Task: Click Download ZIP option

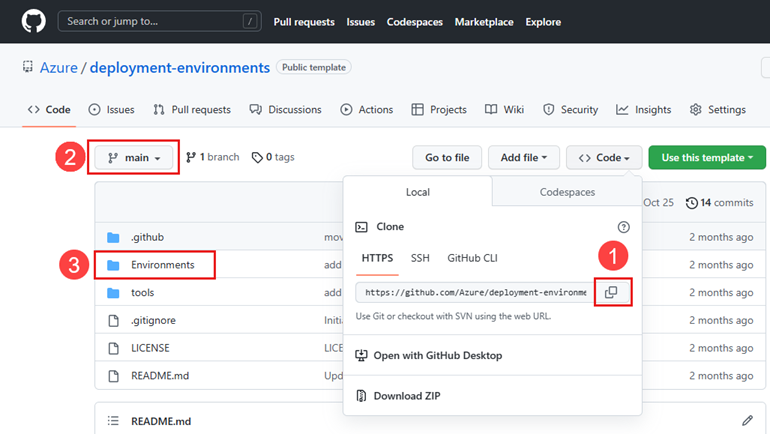Action: (406, 396)
